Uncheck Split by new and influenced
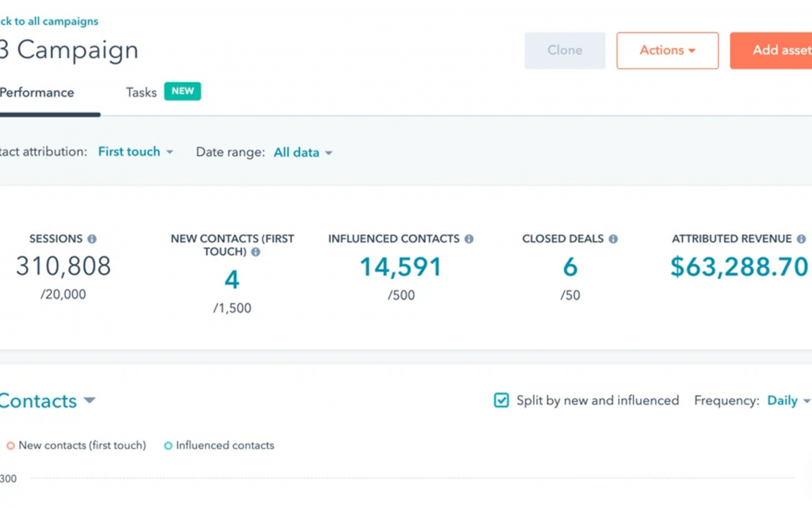Screen dimensions: 812x508 point(501,400)
